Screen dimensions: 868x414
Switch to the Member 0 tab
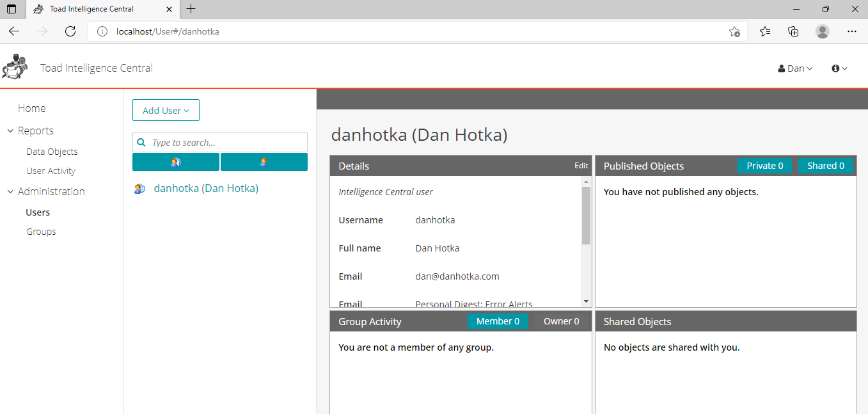(498, 321)
